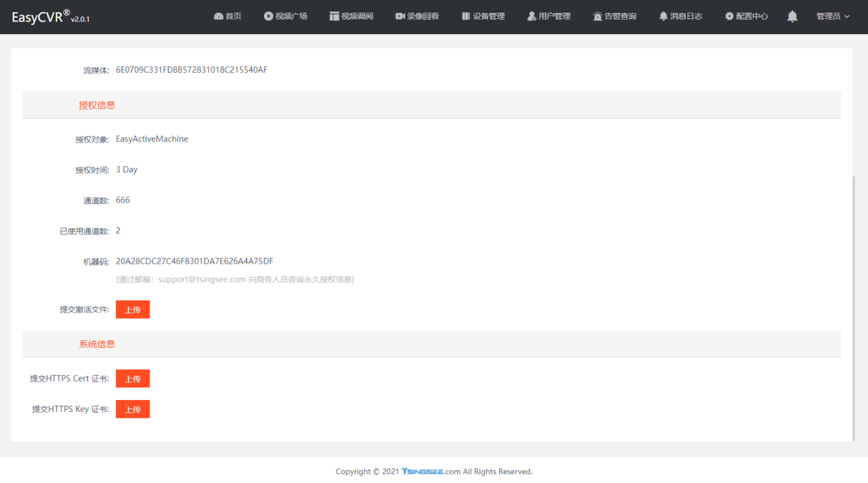
Task: Click the home dashboard icon for 首页
Action: tap(219, 16)
